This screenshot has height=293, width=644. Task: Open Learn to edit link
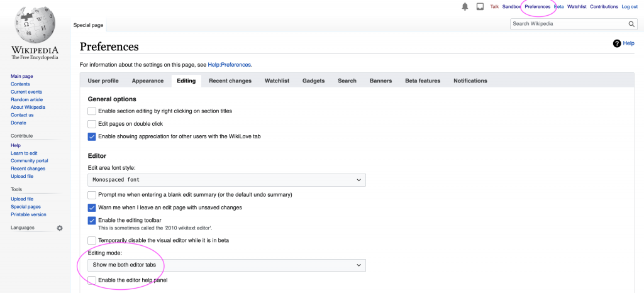pos(24,153)
